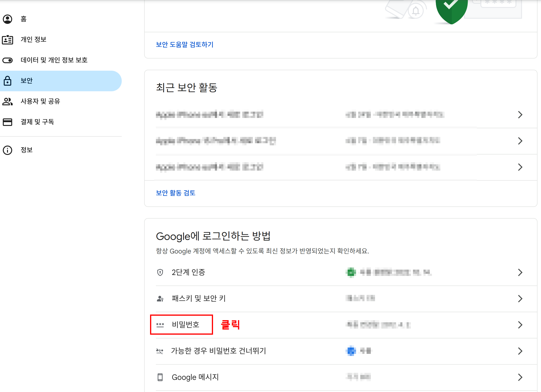Viewport: 541px width, 392px height.
Task: Click the 비밀번호 sign-in option
Action: pyautogui.click(x=185, y=325)
